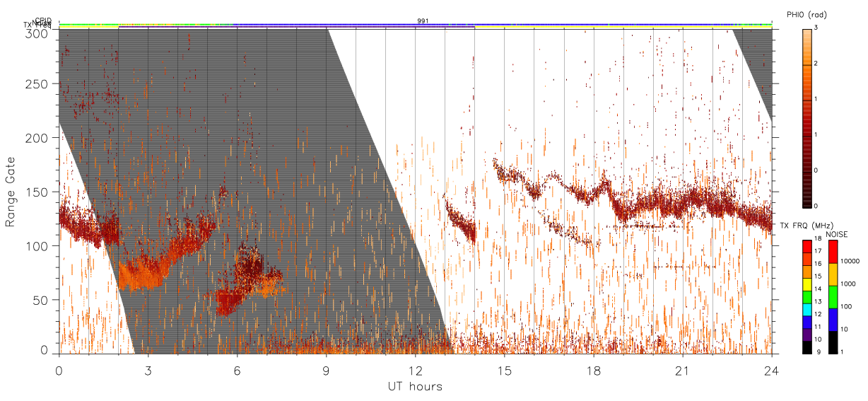The width and height of the screenshot is (868, 401).
Task: Click the 'UT hours' x-axis title
Action: 415,387
